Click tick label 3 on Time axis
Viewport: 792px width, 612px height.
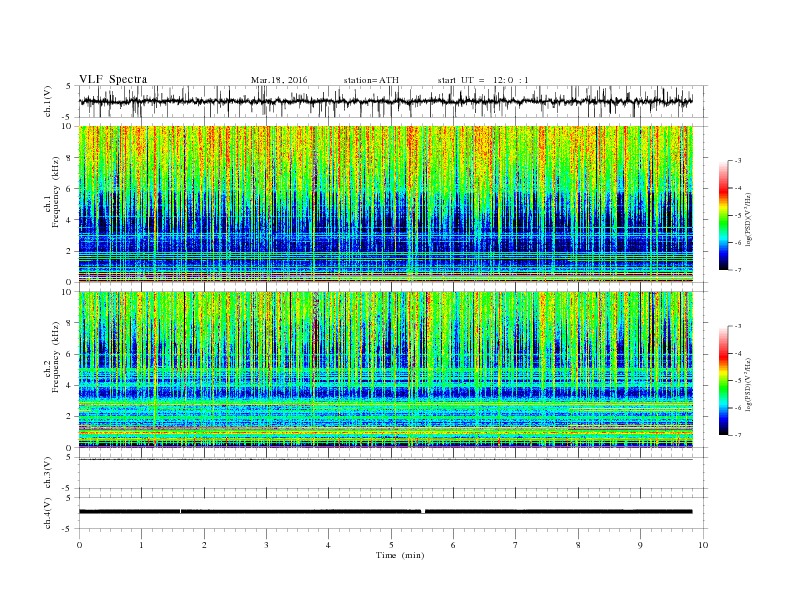(x=266, y=545)
